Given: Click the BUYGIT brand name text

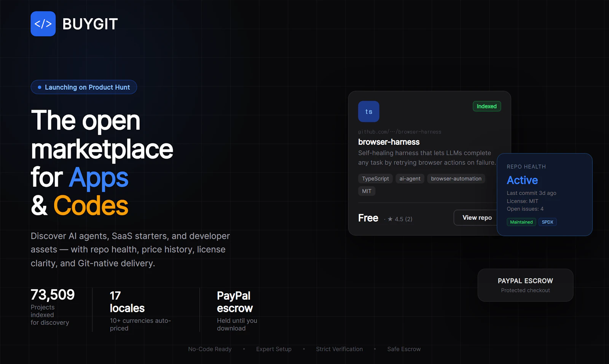Looking at the screenshot, I should [90, 24].
